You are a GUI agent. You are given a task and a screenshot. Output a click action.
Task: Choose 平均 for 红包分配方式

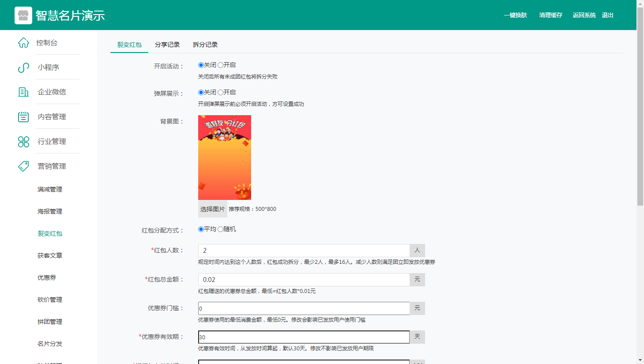(x=201, y=229)
